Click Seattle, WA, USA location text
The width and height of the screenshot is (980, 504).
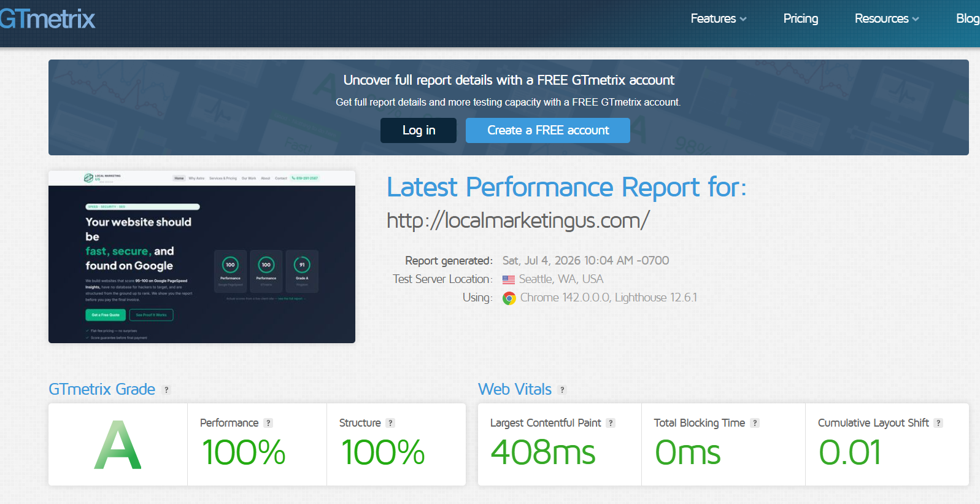pos(561,279)
